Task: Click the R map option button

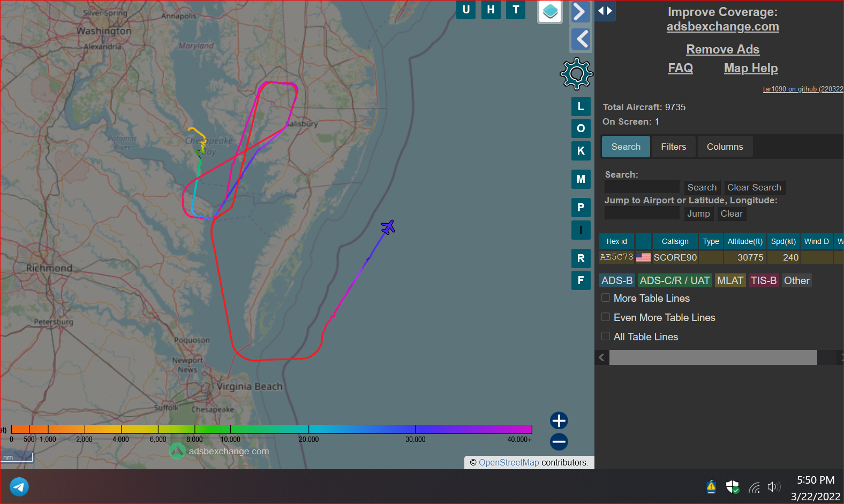Action: tap(581, 258)
